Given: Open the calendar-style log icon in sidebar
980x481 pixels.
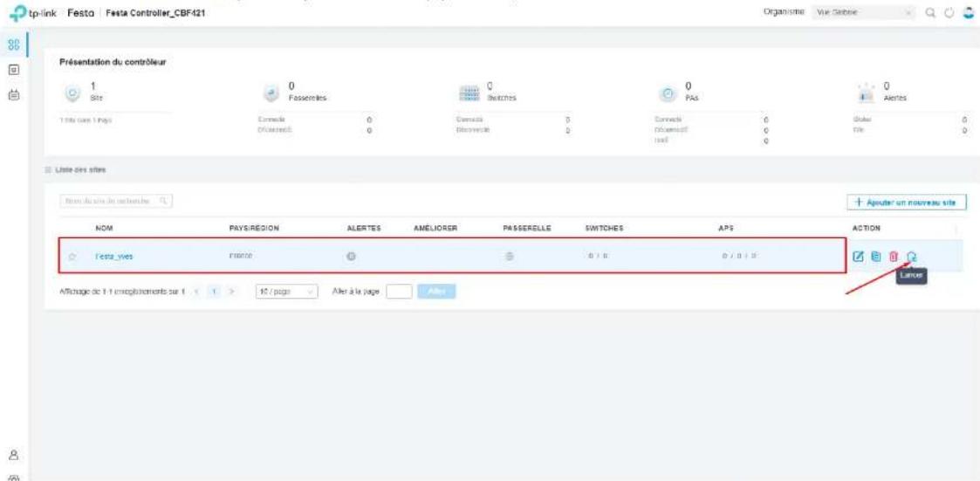Looking at the screenshot, I should click(x=12, y=96).
